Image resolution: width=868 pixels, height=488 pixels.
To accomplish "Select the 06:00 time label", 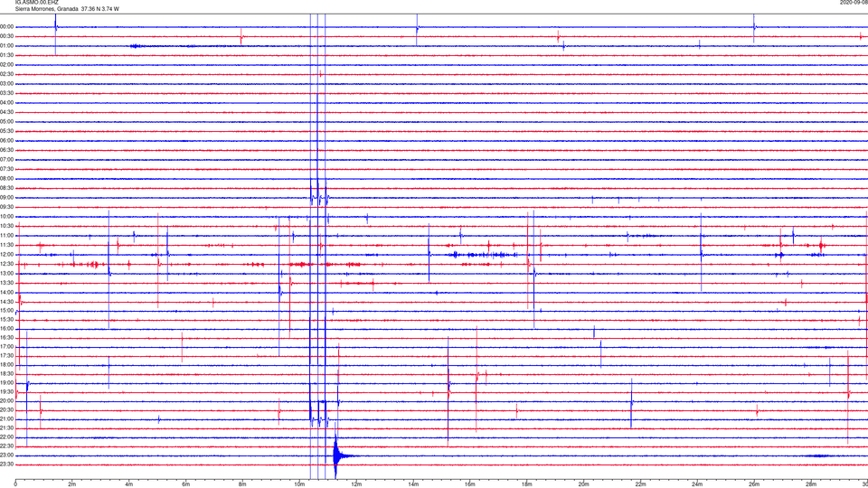I will [x=7, y=141].
